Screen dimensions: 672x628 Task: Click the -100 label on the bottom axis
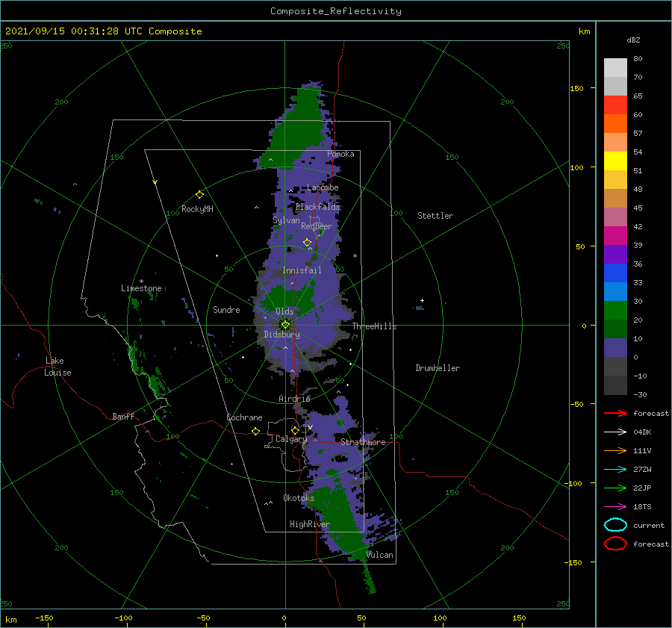[123, 618]
